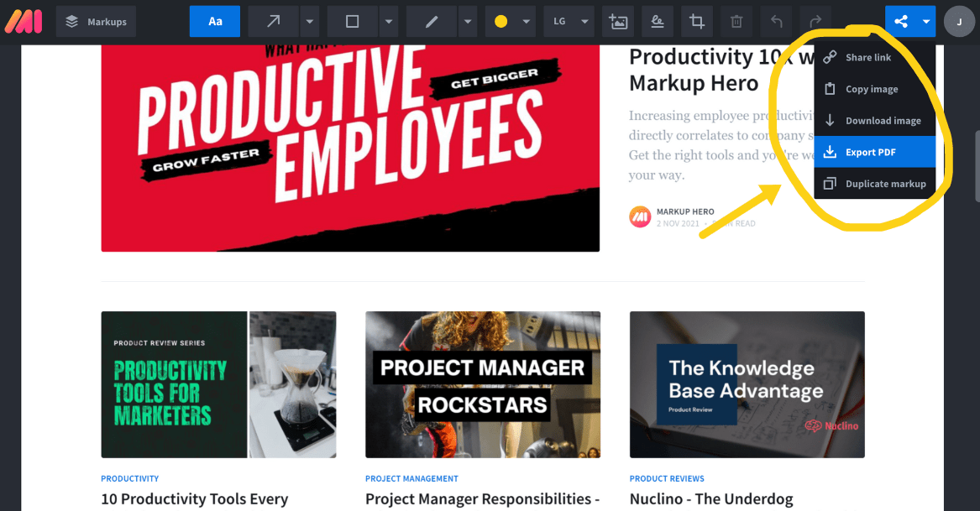980x511 pixels.
Task: Select the Pen drawing tool
Action: coord(432,21)
